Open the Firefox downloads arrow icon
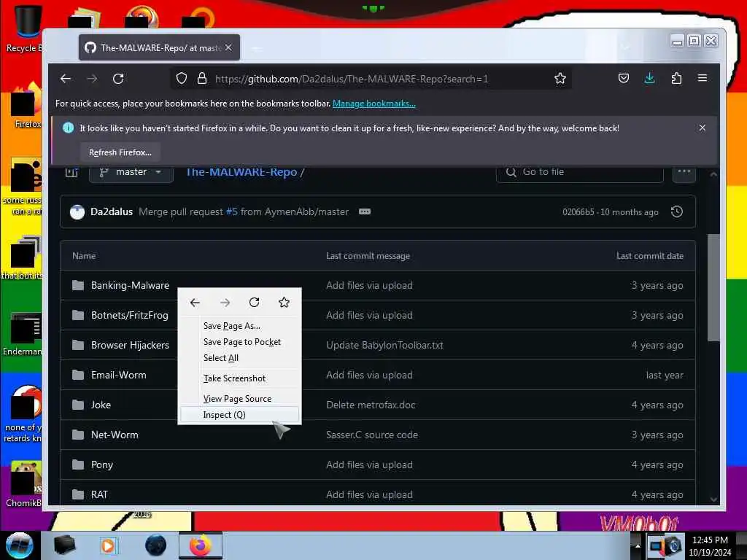The width and height of the screenshot is (747, 560). point(649,78)
